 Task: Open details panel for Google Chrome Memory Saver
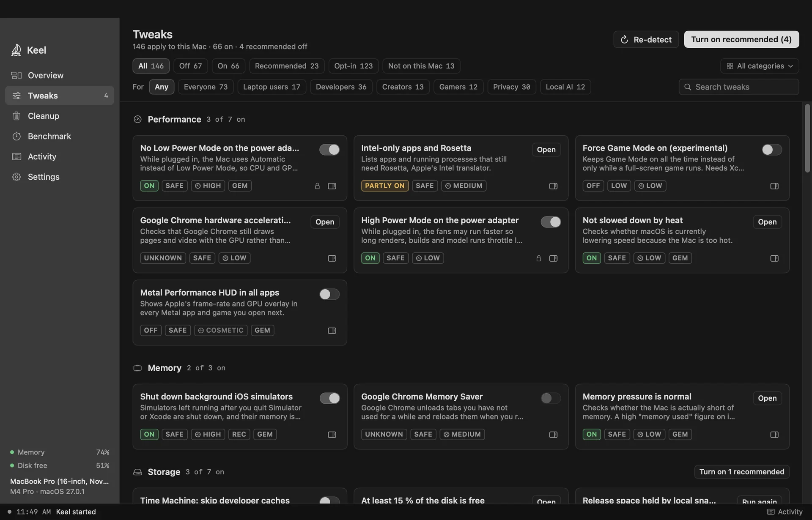pyautogui.click(x=553, y=435)
